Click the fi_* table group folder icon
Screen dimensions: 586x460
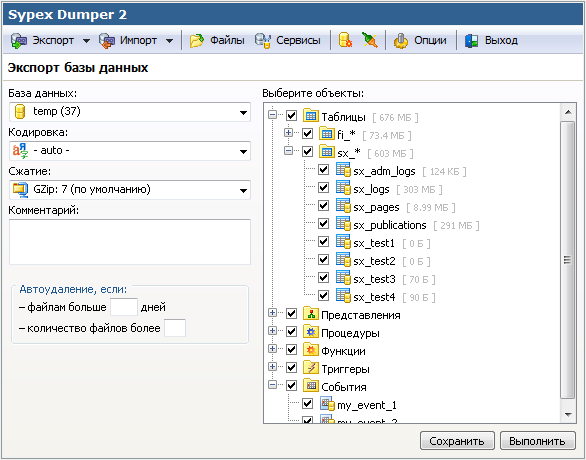(327, 133)
